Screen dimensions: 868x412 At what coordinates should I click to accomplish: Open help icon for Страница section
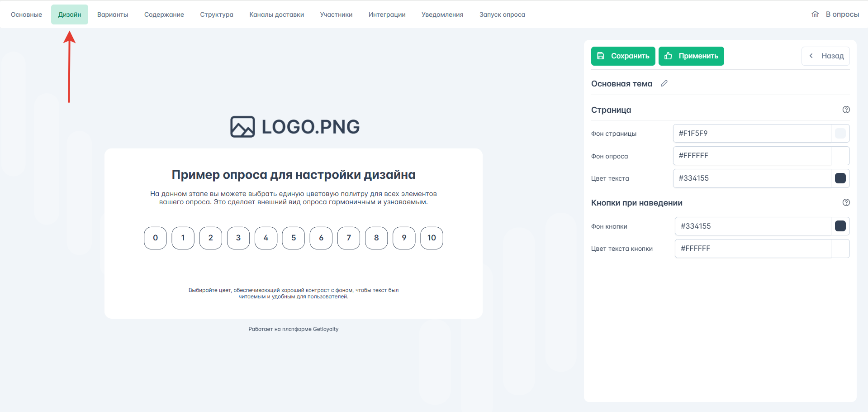(846, 110)
